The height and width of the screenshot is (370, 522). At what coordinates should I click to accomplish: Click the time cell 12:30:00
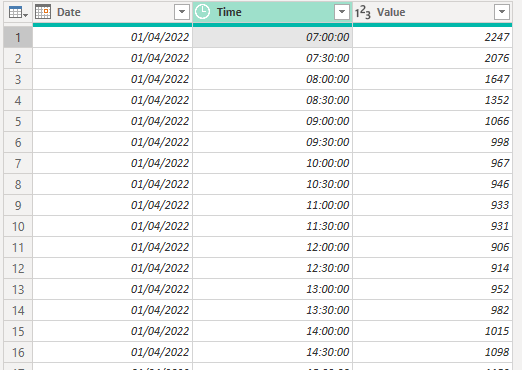click(x=272, y=268)
